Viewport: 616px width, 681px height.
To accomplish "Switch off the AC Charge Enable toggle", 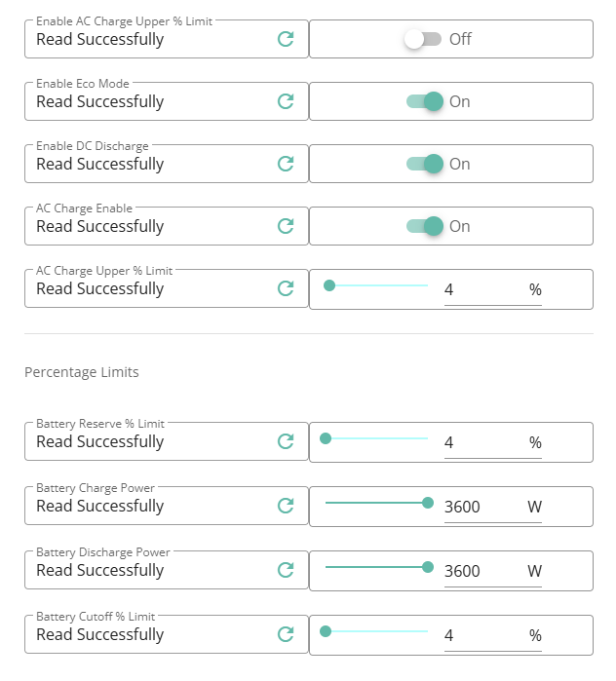I will point(425,226).
